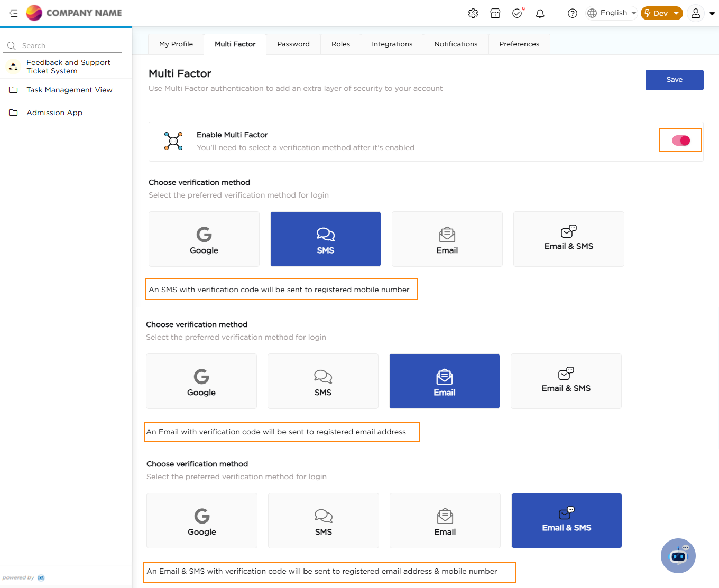Open the chatbot assistant bubble

(x=678, y=556)
